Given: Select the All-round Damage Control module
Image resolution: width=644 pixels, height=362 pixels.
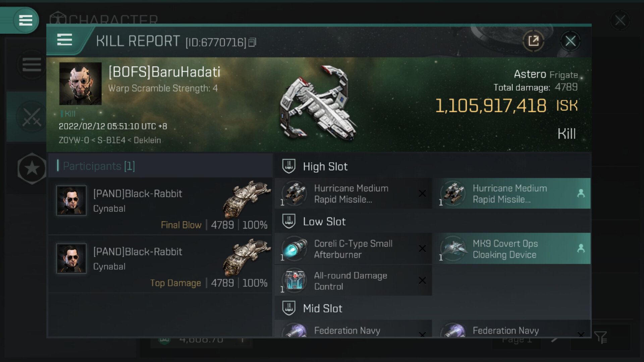Looking at the screenshot, I should 353,280.
